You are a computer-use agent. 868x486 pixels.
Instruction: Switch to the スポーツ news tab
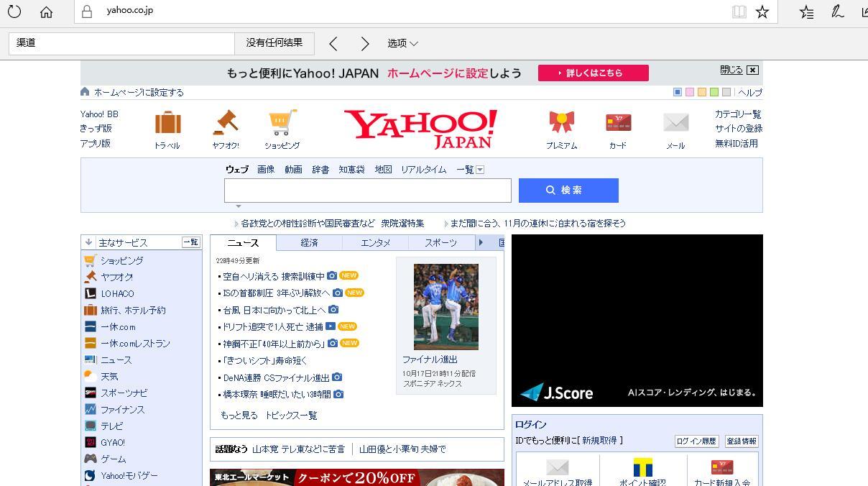[440, 242]
